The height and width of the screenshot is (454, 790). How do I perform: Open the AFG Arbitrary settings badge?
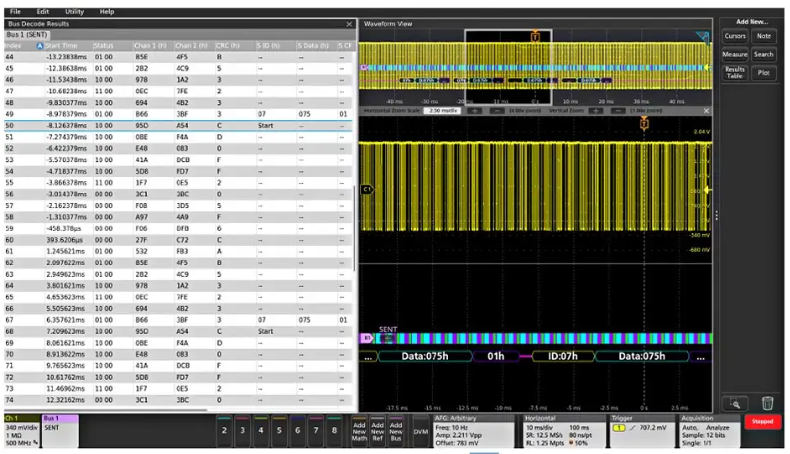[x=474, y=431]
